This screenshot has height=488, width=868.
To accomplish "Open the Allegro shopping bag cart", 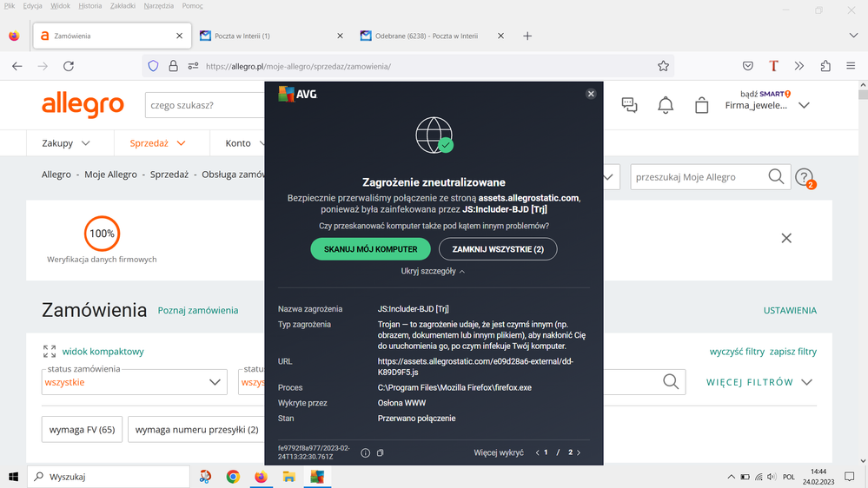I will (701, 105).
